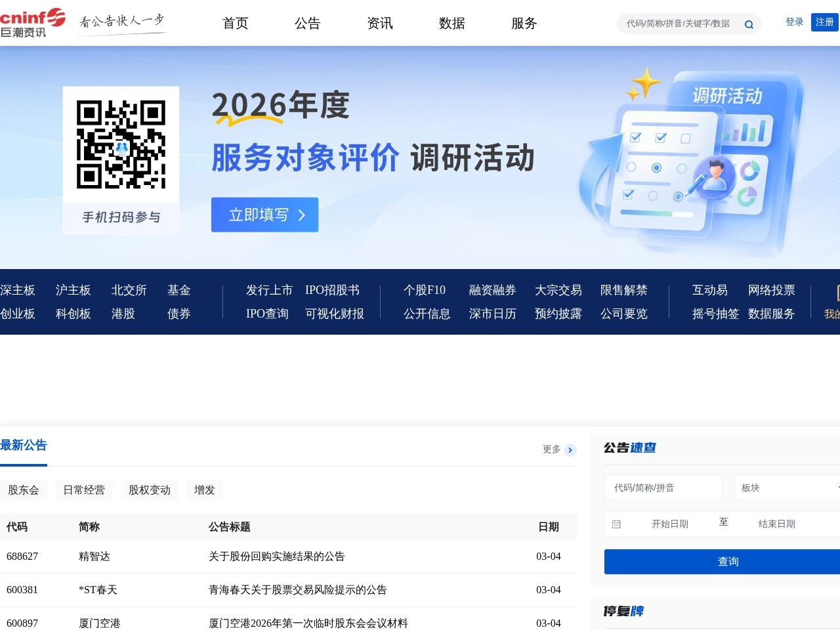
Task: Click the search magnifier icon
Action: point(749,24)
